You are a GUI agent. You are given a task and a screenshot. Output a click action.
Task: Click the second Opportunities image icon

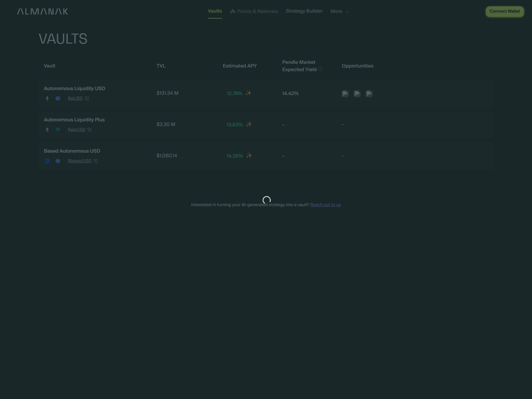click(x=357, y=94)
